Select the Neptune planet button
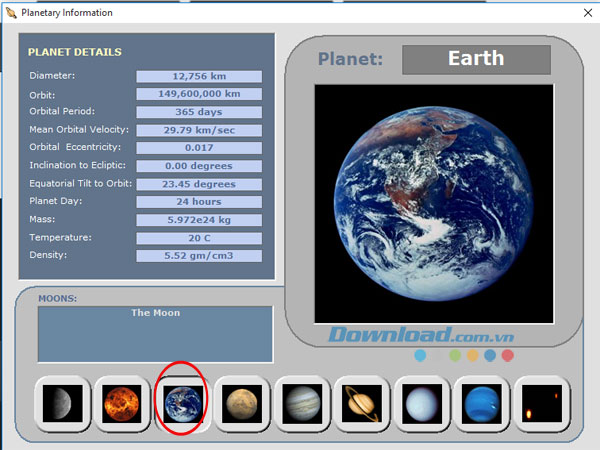Image resolution: width=600 pixels, height=450 pixels. [x=482, y=404]
